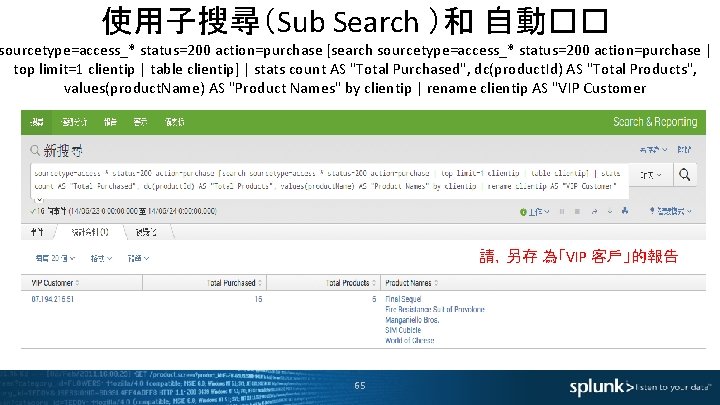Click Fire Resistance Suit of Provolone
Image resolution: width=720 pixels, height=405 pixels.
point(435,309)
